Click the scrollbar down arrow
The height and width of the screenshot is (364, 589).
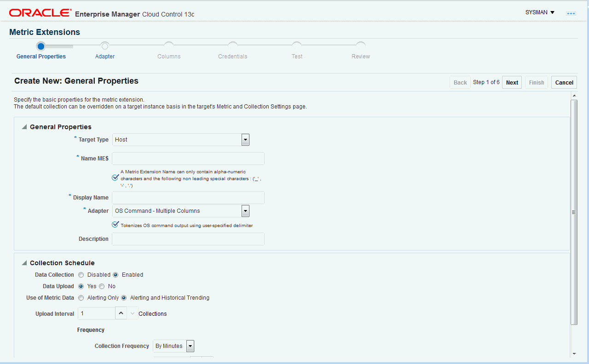point(574,353)
